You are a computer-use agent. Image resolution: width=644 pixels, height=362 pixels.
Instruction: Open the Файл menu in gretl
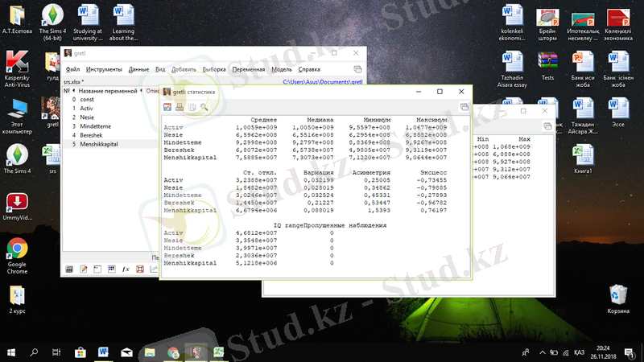72,70
